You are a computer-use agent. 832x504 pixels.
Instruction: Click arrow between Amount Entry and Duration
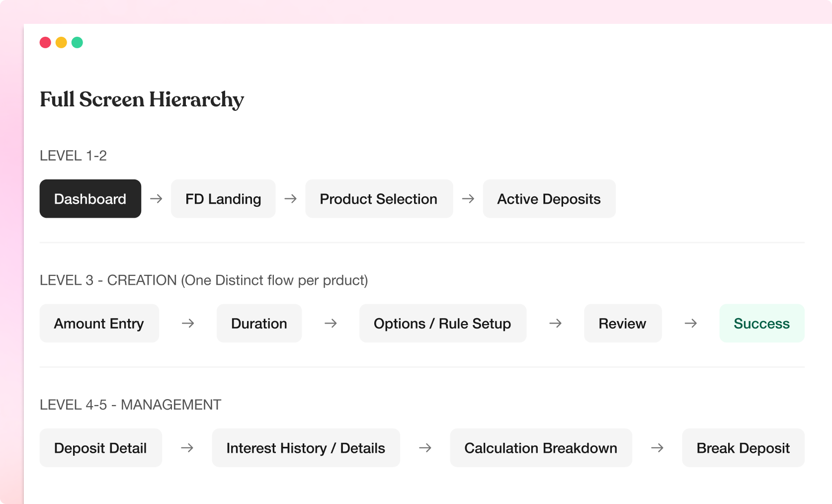coord(188,324)
